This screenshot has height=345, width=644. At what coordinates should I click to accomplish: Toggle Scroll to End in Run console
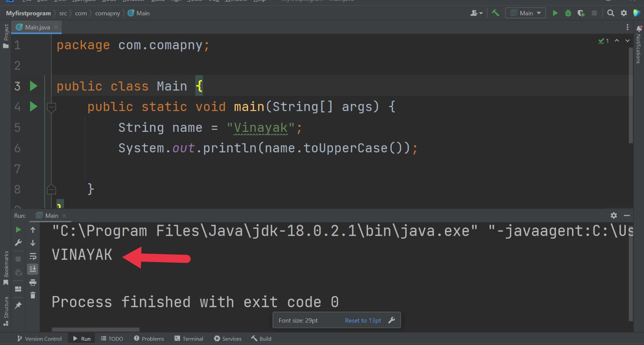click(x=33, y=269)
